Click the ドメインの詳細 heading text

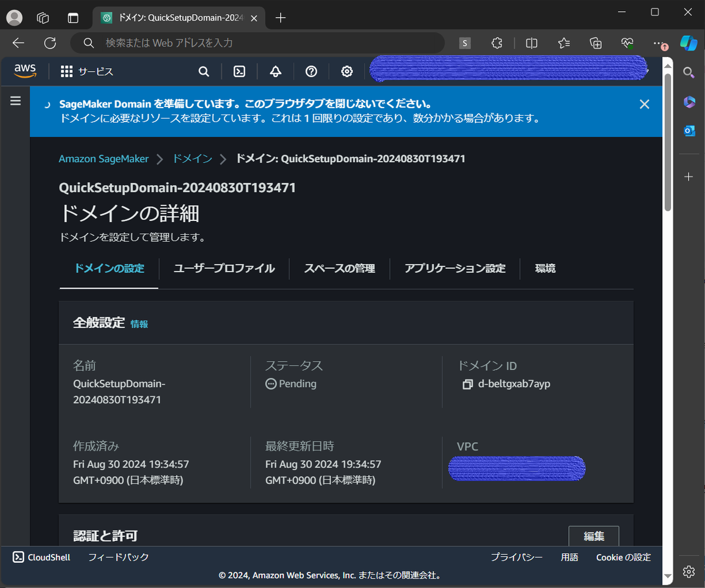tap(129, 214)
